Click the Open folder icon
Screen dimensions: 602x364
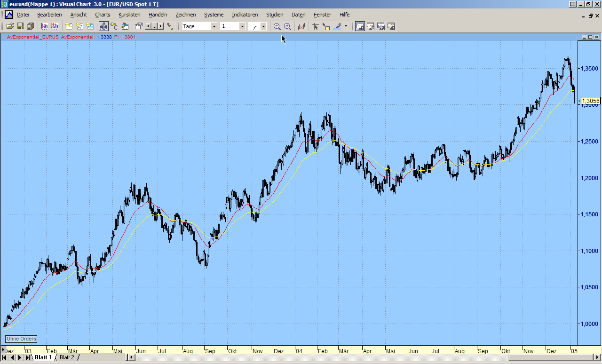tap(9, 26)
